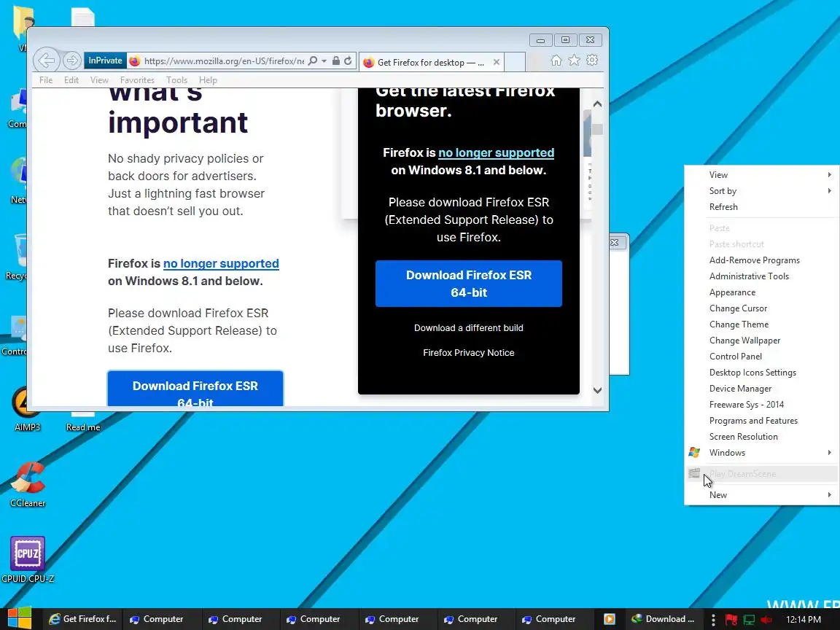The image size is (840, 630).
Task: Expand the View submenu in desktop context menu
Action: click(762, 175)
